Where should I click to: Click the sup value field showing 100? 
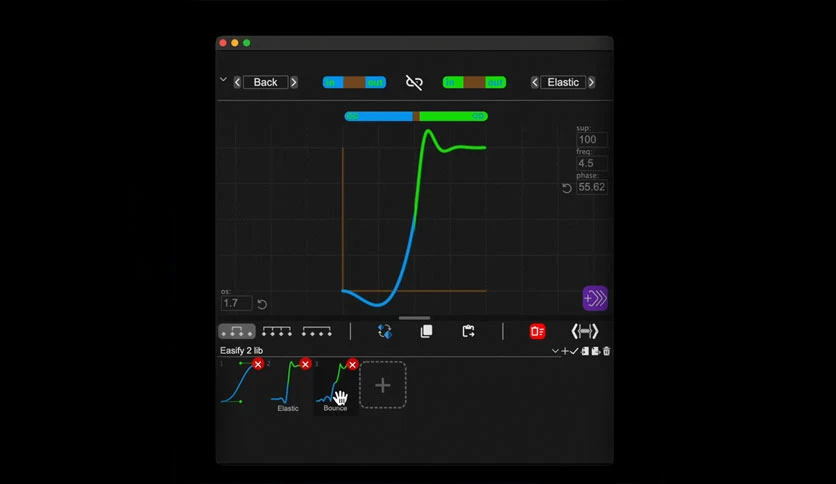[x=591, y=140]
